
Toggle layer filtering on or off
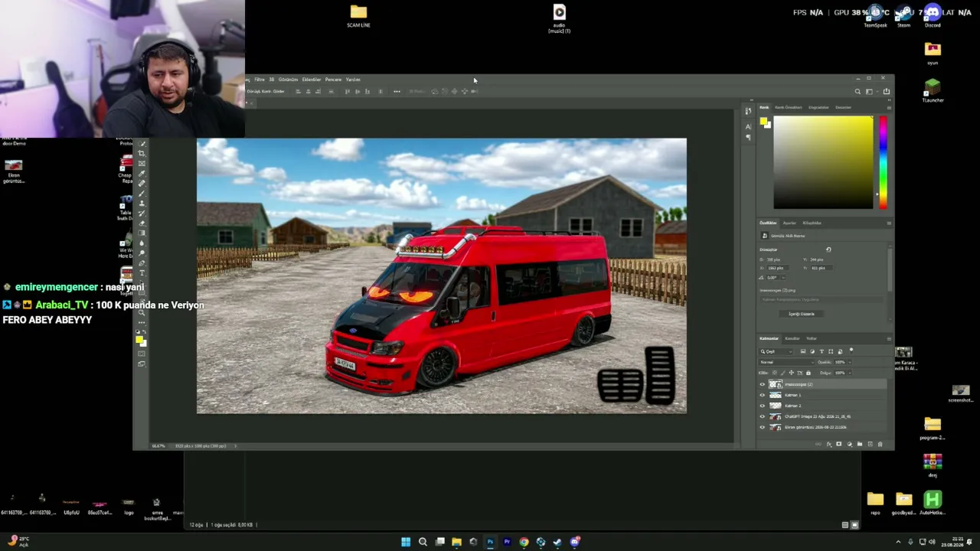point(851,350)
